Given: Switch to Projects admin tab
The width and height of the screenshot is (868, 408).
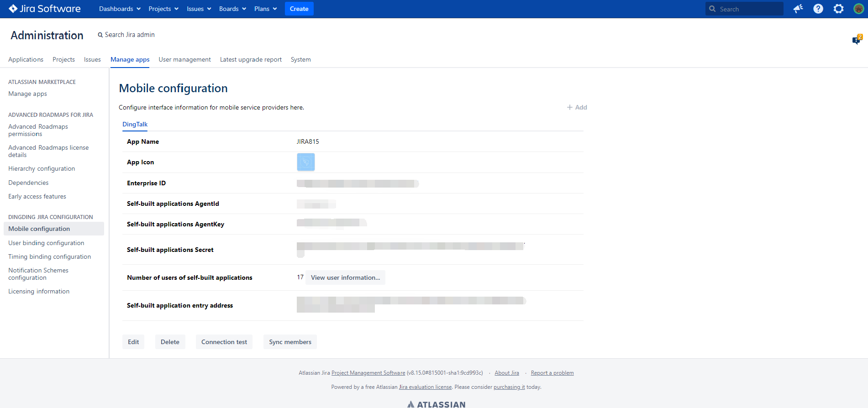Looking at the screenshot, I should [x=63, y=59].
